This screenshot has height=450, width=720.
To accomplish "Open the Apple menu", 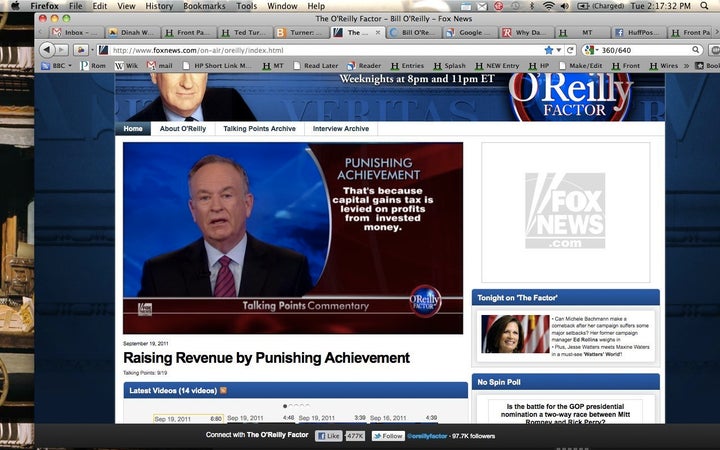I will (x=15, y=6).
